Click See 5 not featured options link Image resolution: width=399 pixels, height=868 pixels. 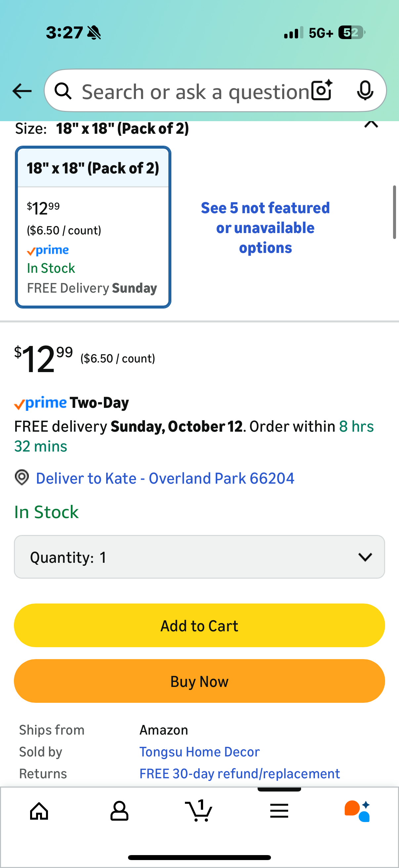(x=265, y=228)
